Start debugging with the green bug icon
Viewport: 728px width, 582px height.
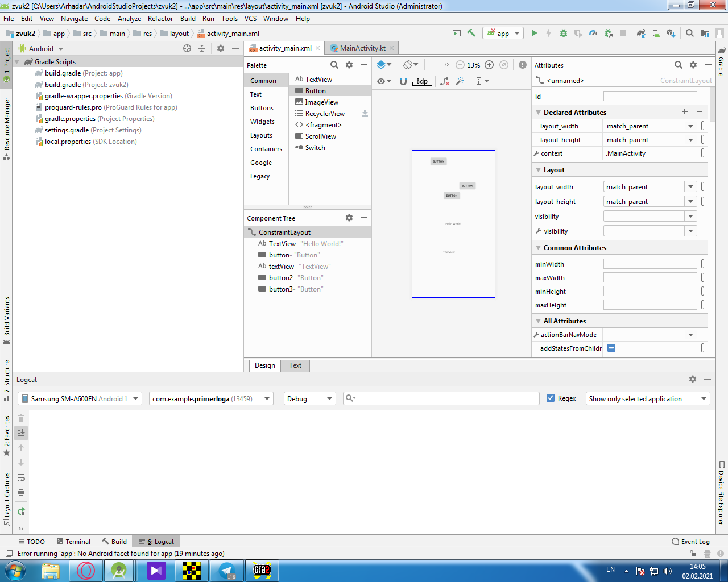[x=564, y=33]
